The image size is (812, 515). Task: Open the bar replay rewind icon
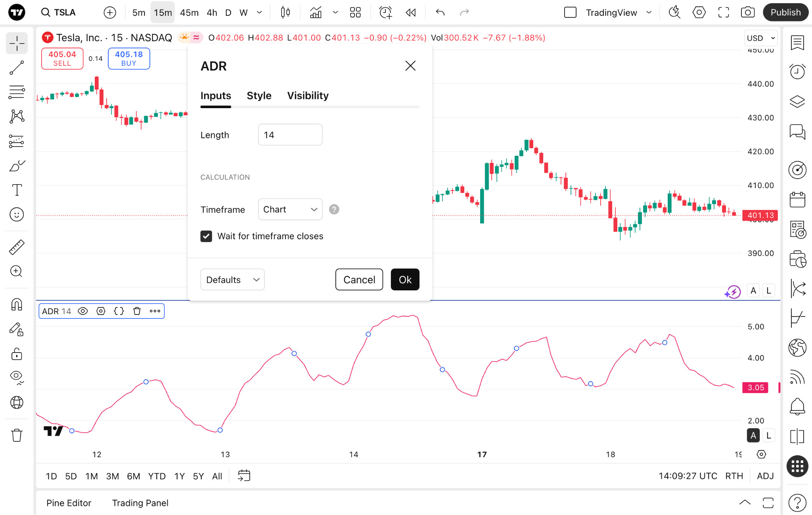pos(410,12)
